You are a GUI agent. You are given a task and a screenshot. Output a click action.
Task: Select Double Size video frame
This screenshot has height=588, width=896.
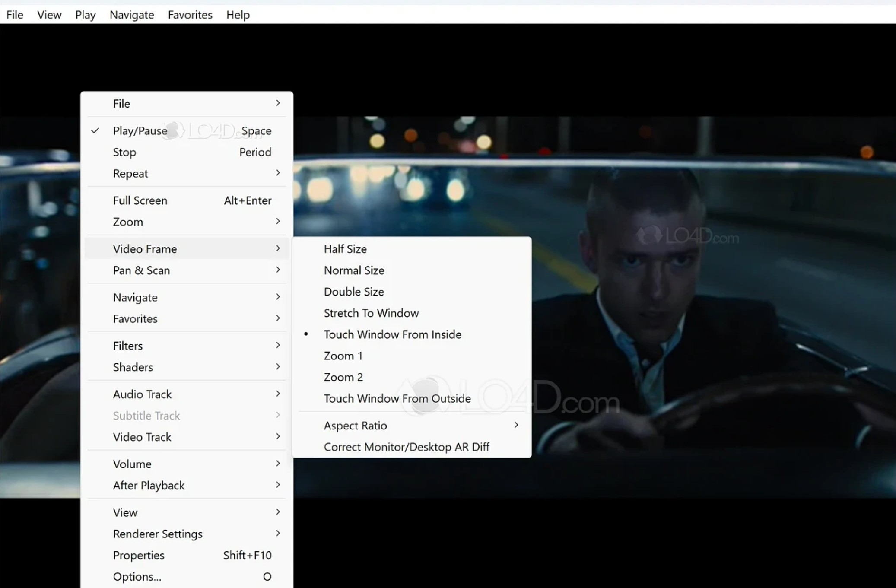tap(412, 292)
